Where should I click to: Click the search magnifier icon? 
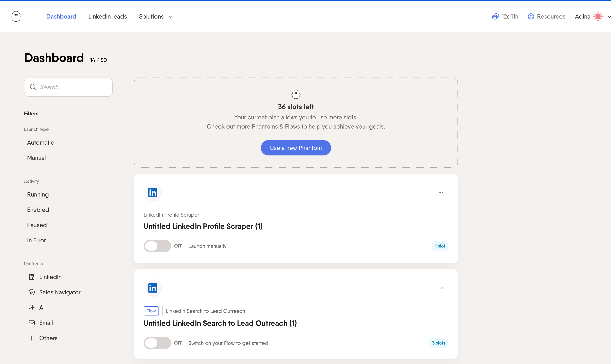tap(33, 87)
